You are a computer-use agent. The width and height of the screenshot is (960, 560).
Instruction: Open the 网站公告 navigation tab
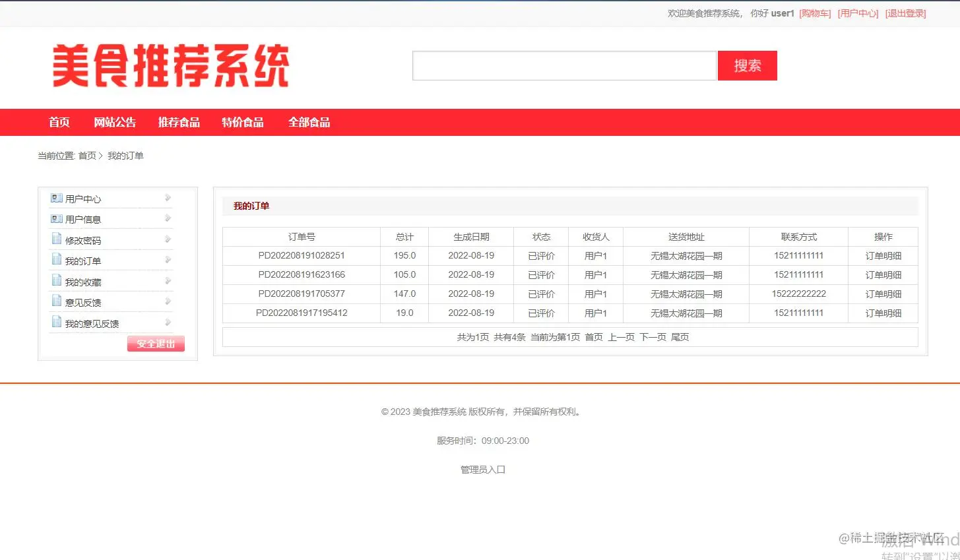point(115,122)
